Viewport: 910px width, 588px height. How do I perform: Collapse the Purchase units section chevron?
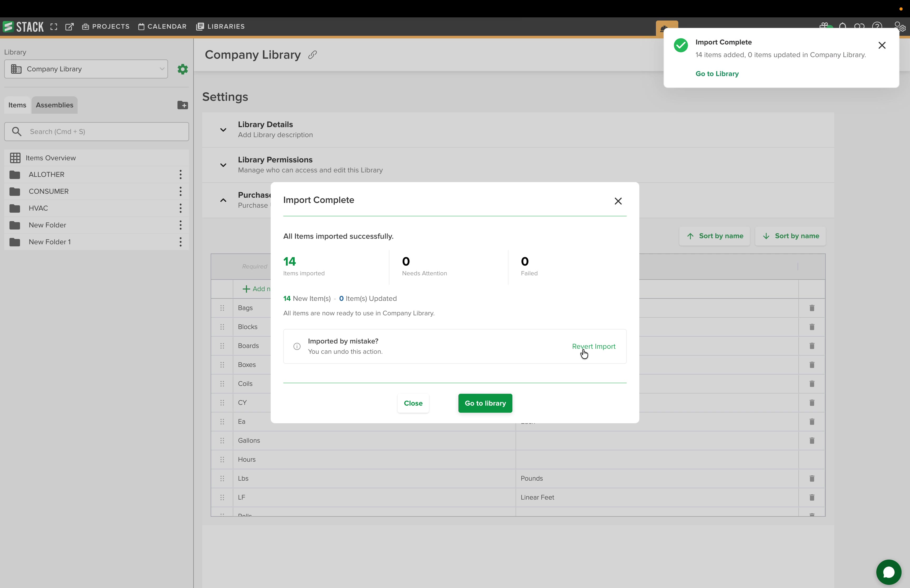(x=223, y=200)
